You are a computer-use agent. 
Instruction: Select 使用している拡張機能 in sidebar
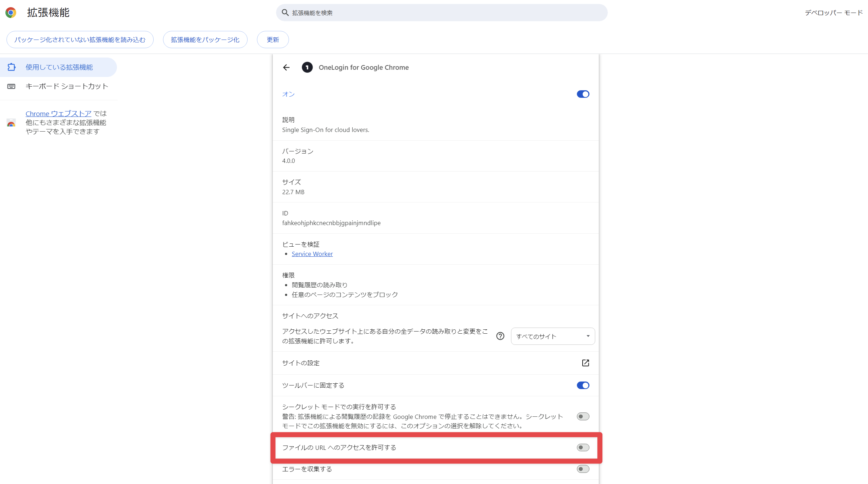58,67
